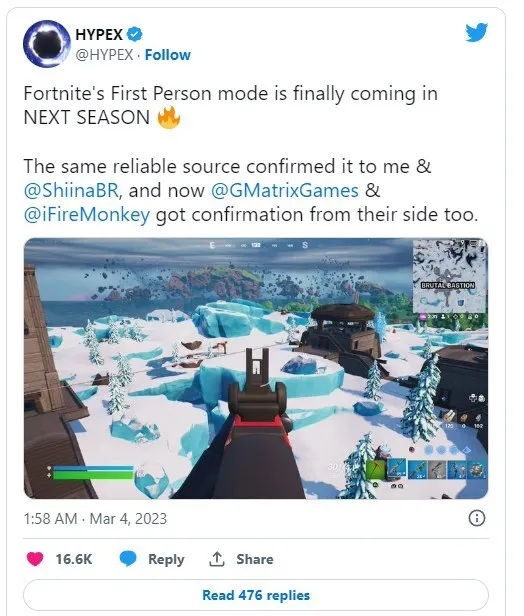Image resolution: width=524 pixels, height=616 pixels.
Task: Click Read 476 replies button
Action: (256, 595)
